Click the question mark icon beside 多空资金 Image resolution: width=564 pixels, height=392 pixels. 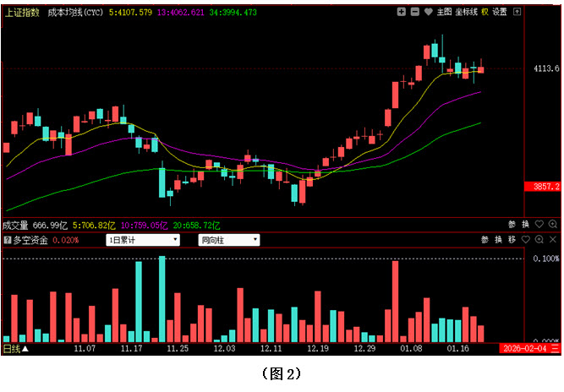[x=8, y=240]
